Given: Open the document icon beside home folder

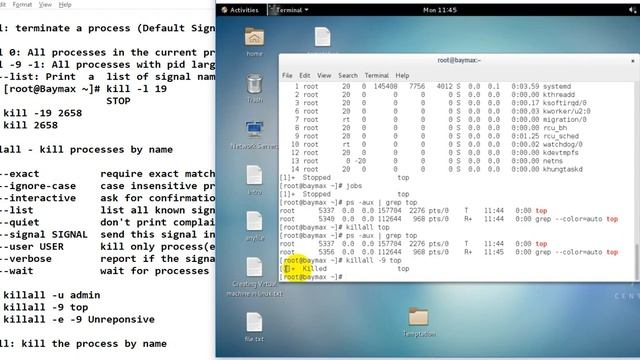Looking at the screenshot, I should [322, 37].
